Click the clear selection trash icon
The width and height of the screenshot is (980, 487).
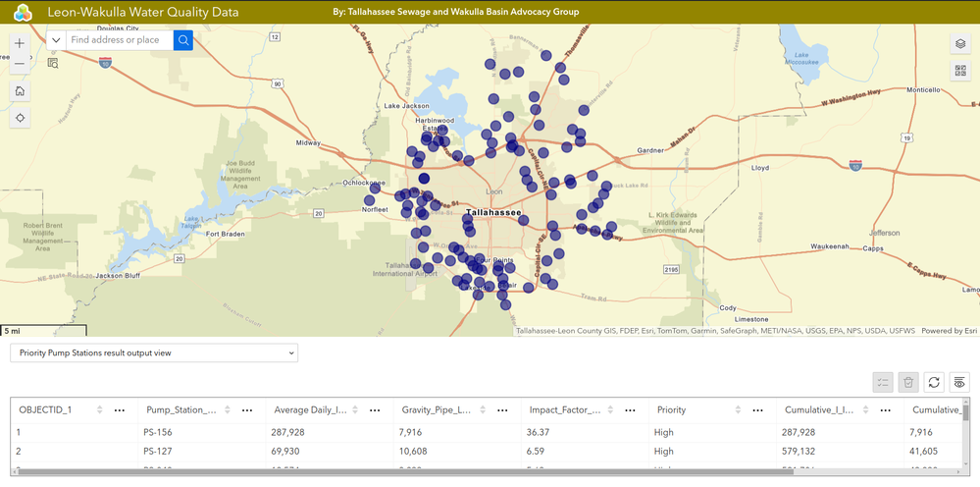tap(908, 382)
